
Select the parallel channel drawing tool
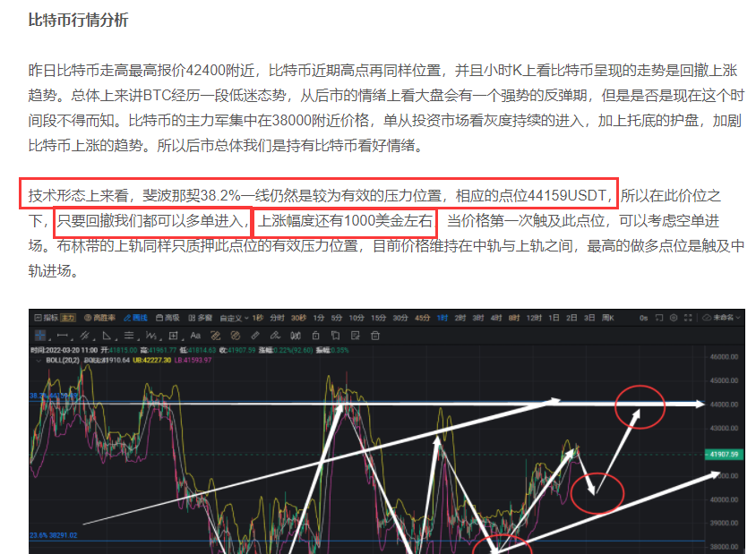click(x=84, y=336)
